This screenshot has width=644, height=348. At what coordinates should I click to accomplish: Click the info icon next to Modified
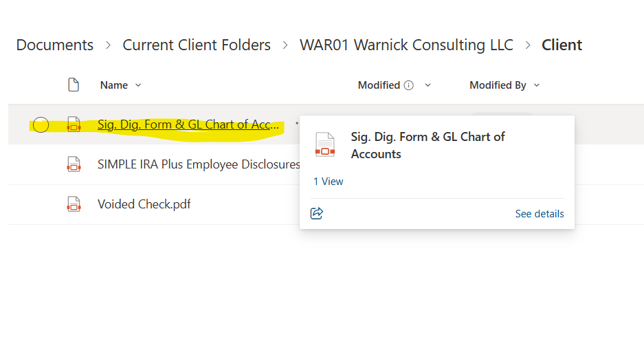pyautogui.click(x=409, y=85)
